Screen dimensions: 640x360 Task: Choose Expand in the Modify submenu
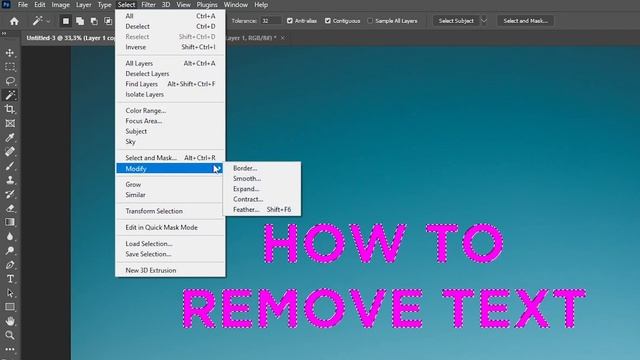point(262,189)
